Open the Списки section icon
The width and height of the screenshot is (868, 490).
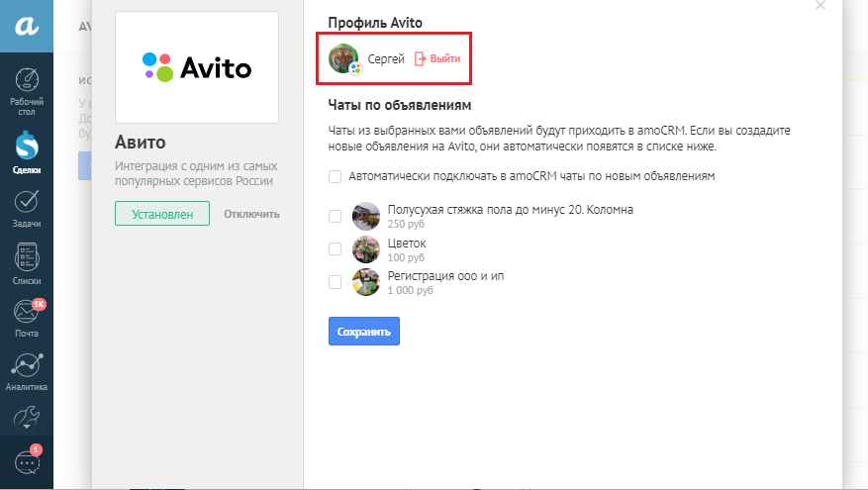coord(27,258)
